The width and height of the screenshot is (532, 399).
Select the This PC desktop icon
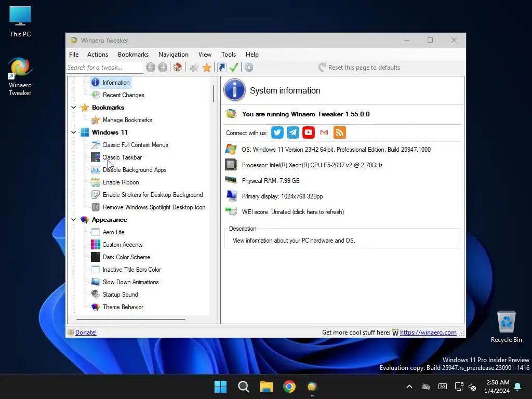tap(20, 22)
